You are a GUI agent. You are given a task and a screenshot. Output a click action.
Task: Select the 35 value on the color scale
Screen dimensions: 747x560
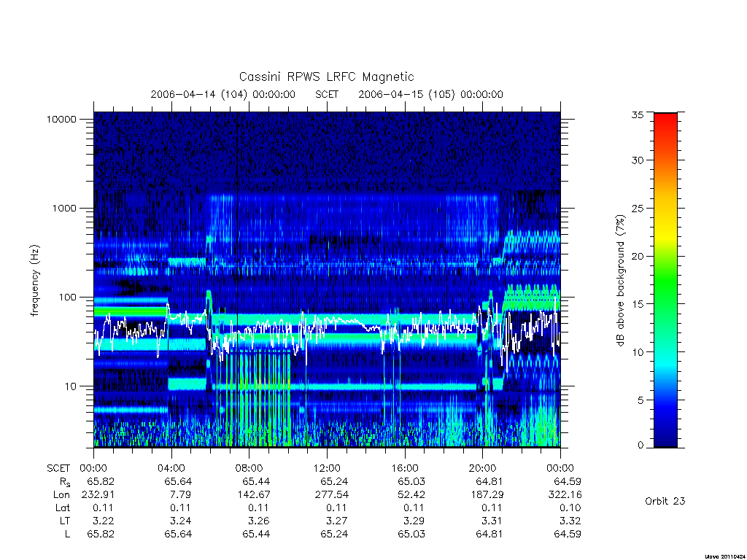[x=637, y=114]
